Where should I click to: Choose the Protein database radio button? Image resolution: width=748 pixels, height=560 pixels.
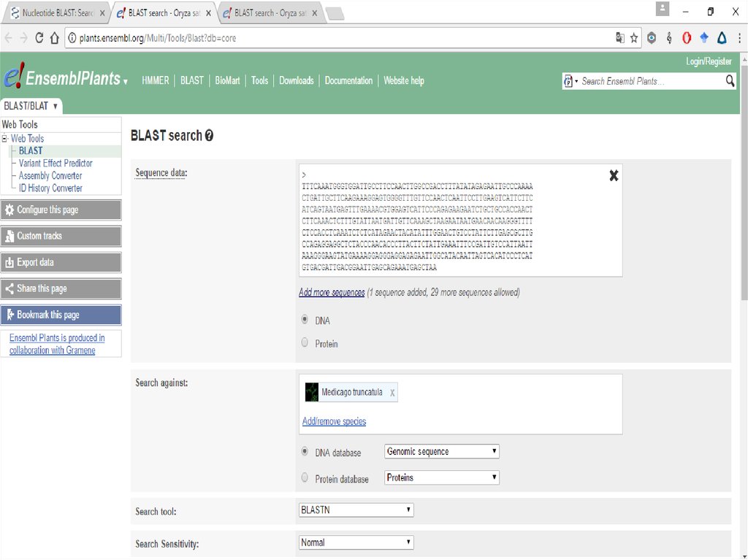coord(305,477)
